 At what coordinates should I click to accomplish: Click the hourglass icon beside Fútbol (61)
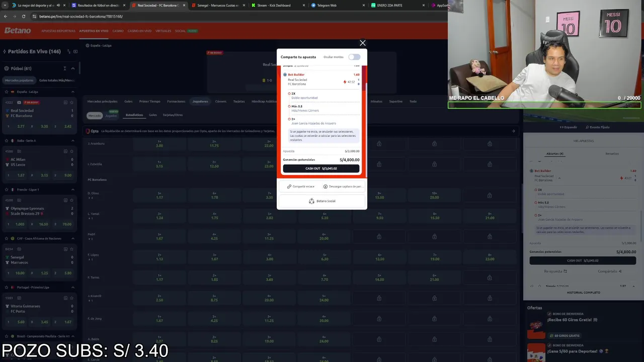(64, 68)
